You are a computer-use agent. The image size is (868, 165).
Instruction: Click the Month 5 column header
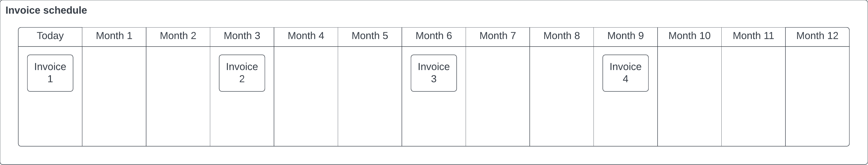click(x=370, y=37)
